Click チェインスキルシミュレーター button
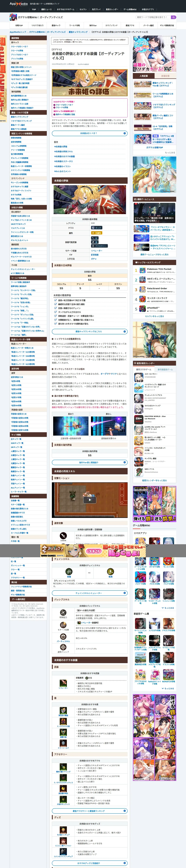This screenshot has width=186, height=868. pos(90,593)
